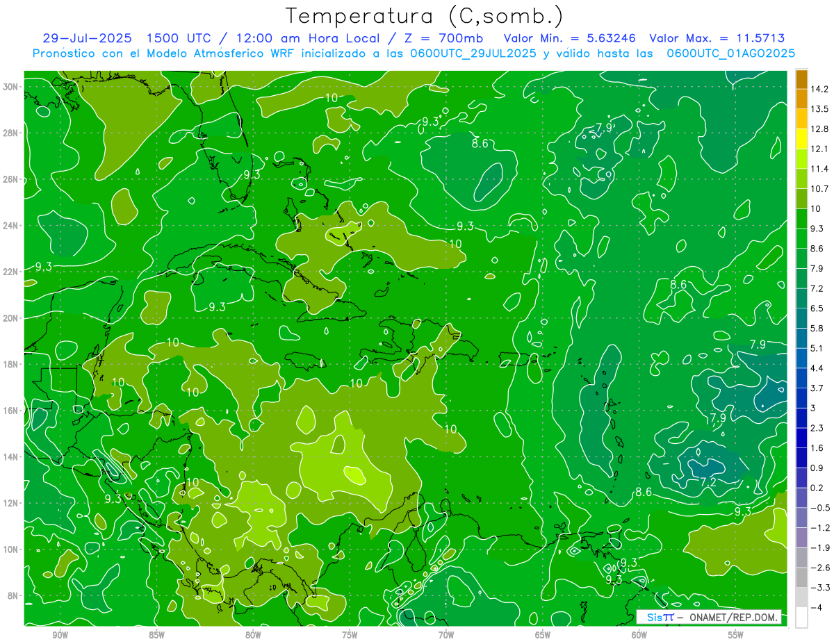Click the colorbar label "2.3"
The height and width of the screenshot is (644, 834).
816,428
